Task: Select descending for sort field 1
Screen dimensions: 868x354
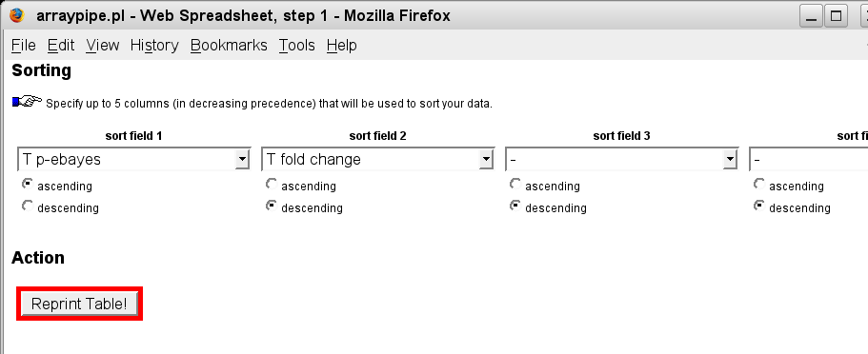Action: pos(27,206)
